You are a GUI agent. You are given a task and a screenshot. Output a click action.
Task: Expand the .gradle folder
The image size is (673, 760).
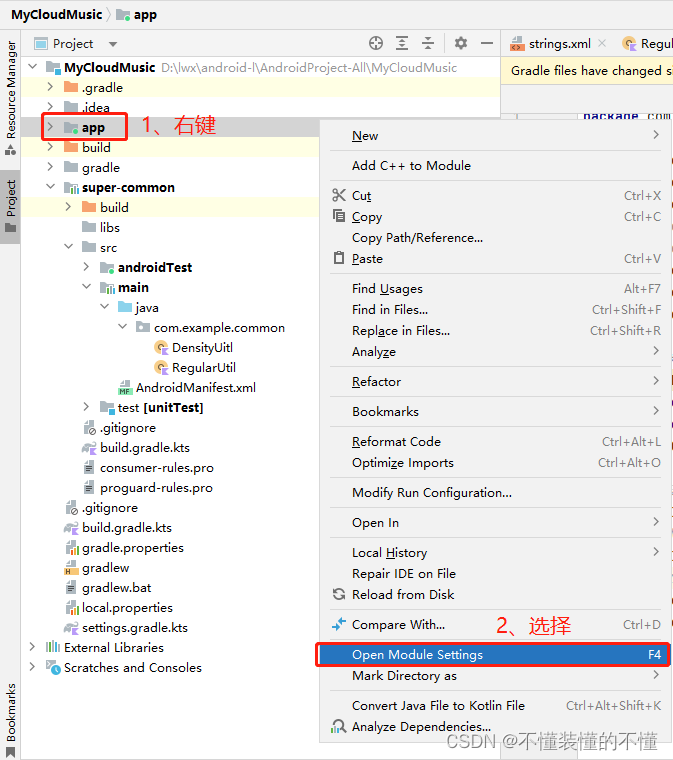[50, 87]
